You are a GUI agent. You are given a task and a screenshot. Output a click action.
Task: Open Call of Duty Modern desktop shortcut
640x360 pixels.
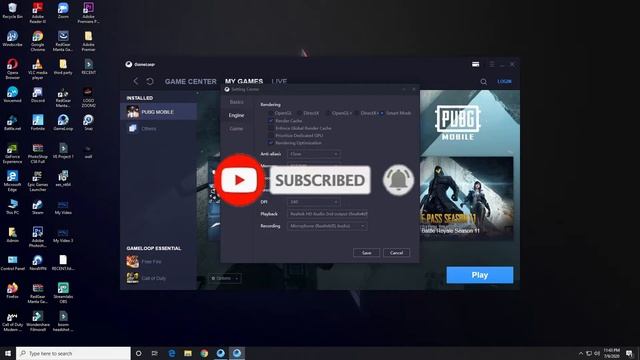12,322
